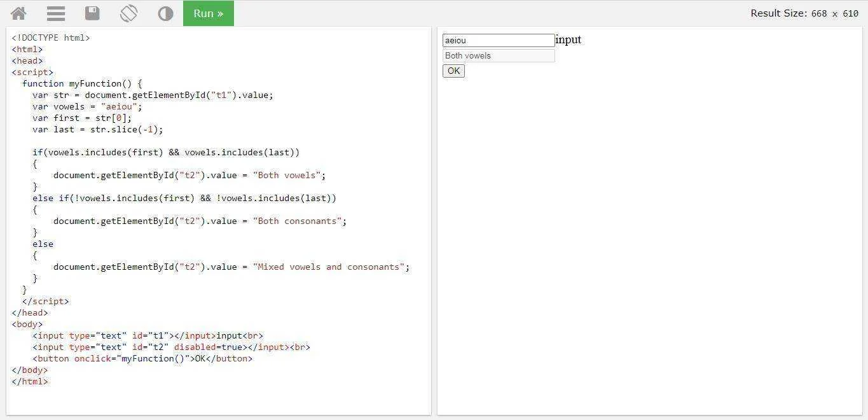Click the </script> closing tag
Viewport: 868px width, 420px height.
[x=45, y=301]
